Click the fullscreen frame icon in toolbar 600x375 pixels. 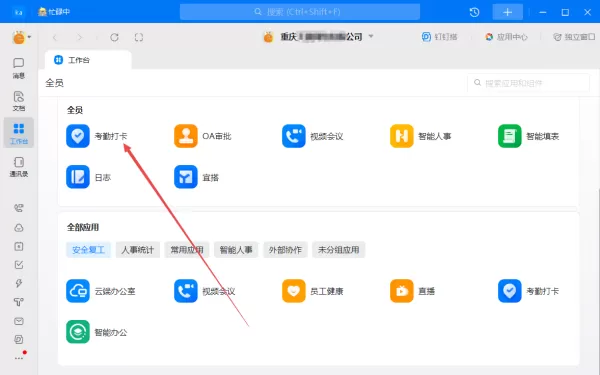(139, 37)
